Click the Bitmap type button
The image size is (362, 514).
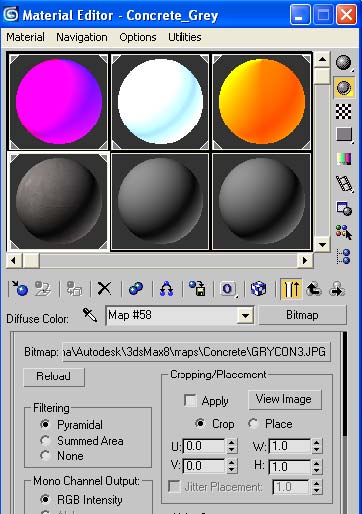coord(302,315)
